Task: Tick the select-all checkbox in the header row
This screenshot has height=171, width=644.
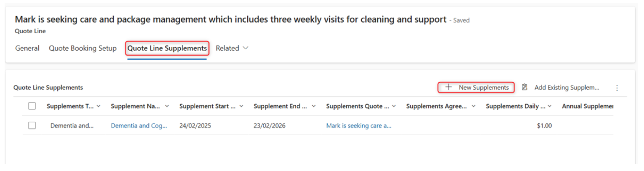Action: [x=32, y=106]
